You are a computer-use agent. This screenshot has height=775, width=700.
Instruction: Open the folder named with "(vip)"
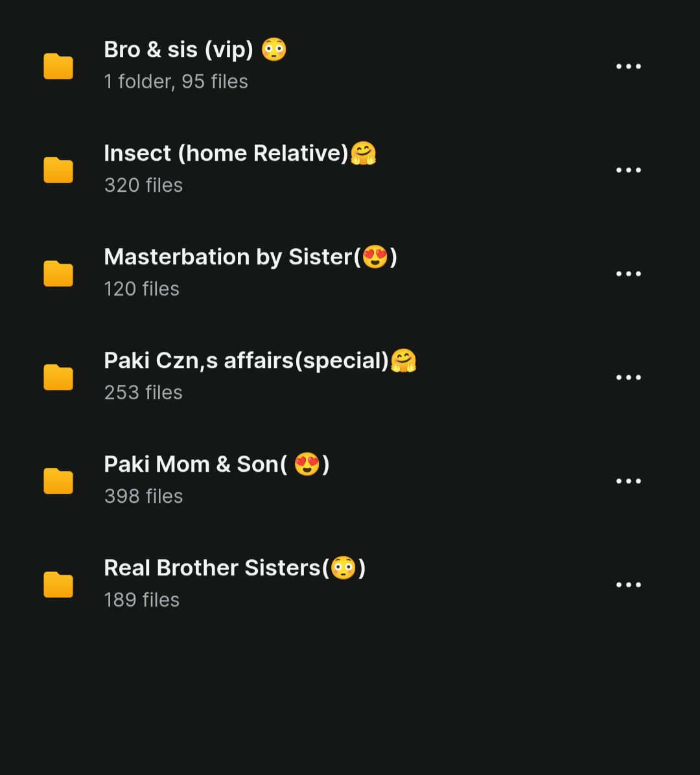coord(194,50)
